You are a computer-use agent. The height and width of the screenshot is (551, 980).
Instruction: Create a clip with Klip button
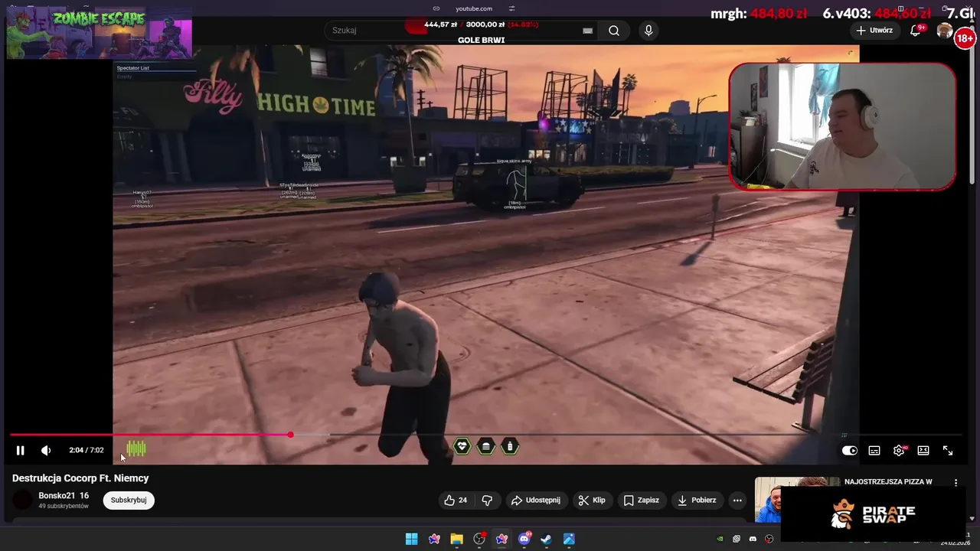592,500
